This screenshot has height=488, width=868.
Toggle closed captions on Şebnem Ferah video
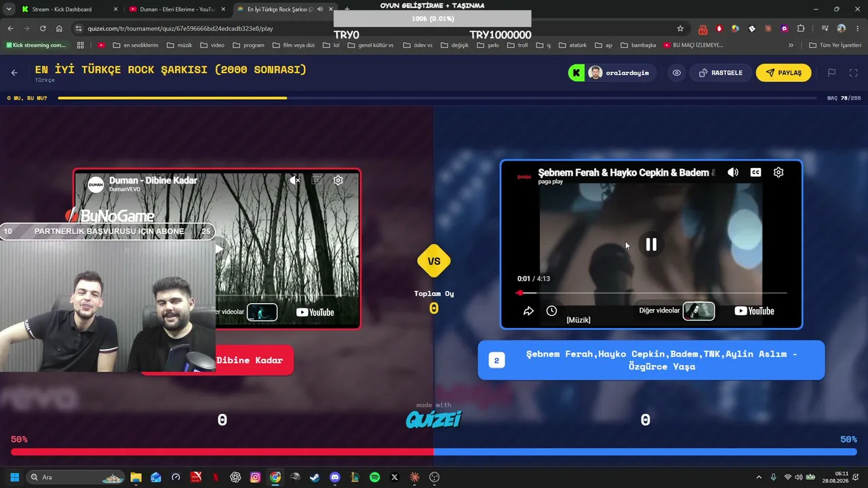point(755,172)
